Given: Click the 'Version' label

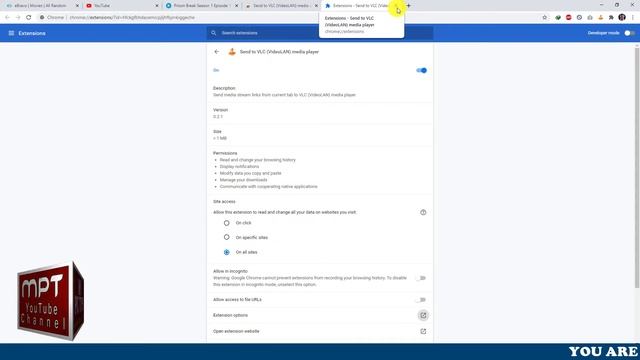Looking at the screenshot, I should [x=220, y=110].
